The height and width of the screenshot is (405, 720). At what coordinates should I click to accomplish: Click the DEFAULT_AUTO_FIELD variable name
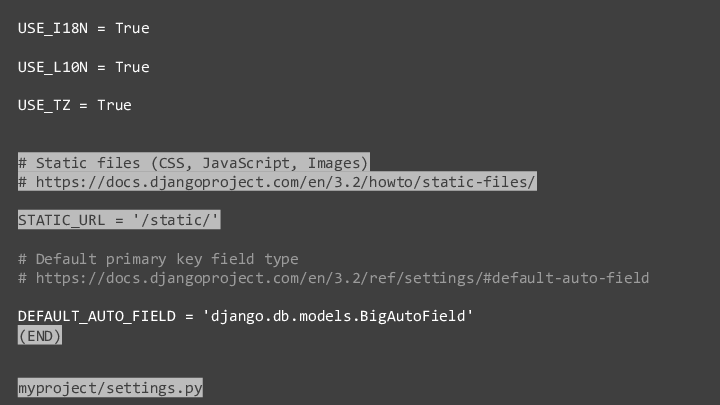coord(97,316)
